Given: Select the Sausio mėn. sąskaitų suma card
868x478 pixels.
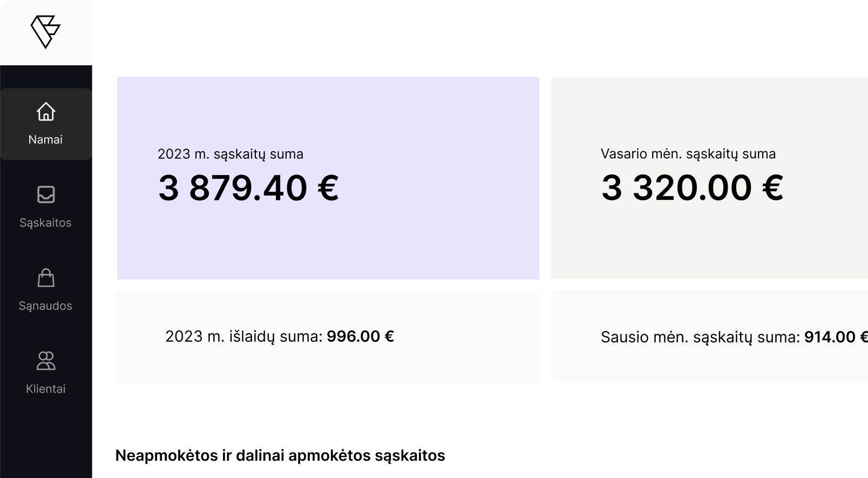Looking at the screenshot, I should tap(707, 336).
